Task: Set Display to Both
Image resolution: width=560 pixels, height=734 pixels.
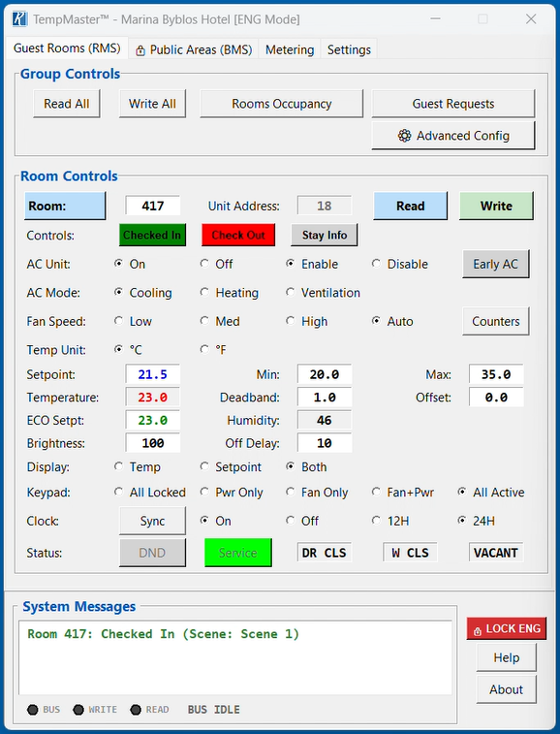Action: 307,467
